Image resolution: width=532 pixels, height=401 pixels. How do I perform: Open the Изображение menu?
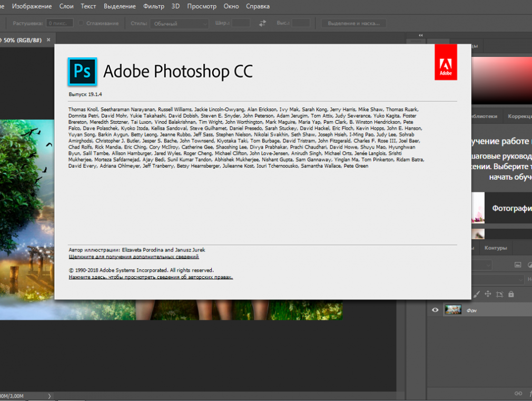click(x=32, y=6)
